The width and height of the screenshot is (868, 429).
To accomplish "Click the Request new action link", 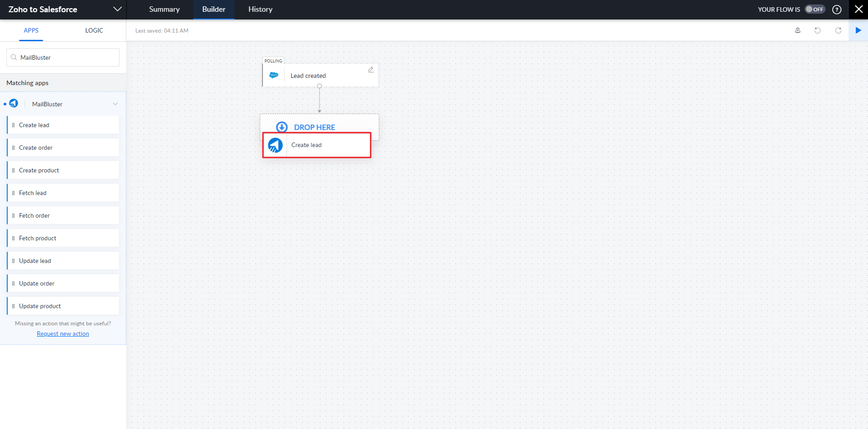I will tap(63, 334).
